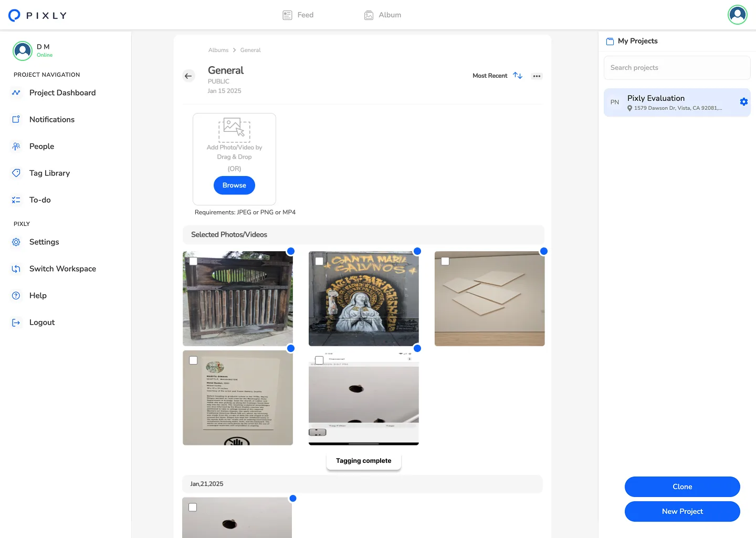
Task: Click the Pixly Evaluation location pin icon
Action: click(x=630, y=108)
